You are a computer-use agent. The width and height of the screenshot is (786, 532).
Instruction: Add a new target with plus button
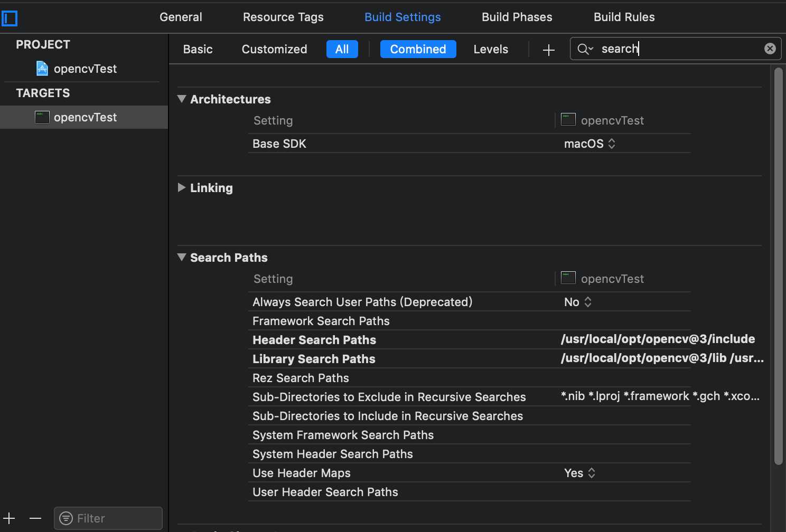point(9,518)
